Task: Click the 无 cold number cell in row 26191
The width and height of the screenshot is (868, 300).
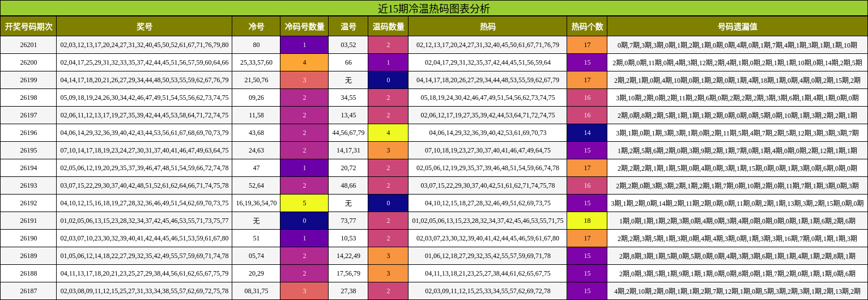Action: point(257,221)
